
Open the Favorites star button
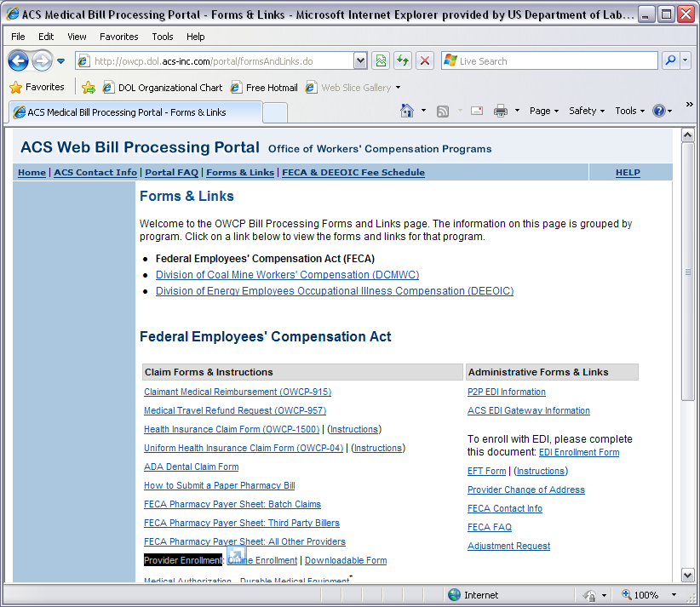pos(37,87)
